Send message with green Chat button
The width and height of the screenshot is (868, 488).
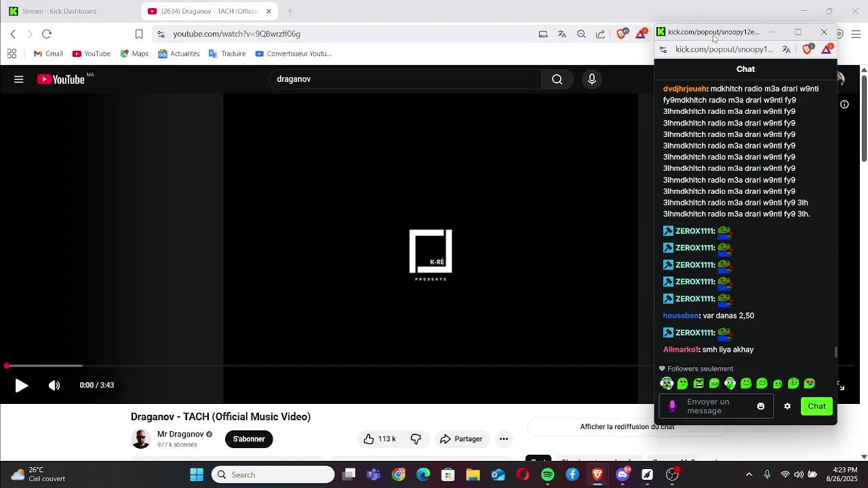[x=816, y=406]
